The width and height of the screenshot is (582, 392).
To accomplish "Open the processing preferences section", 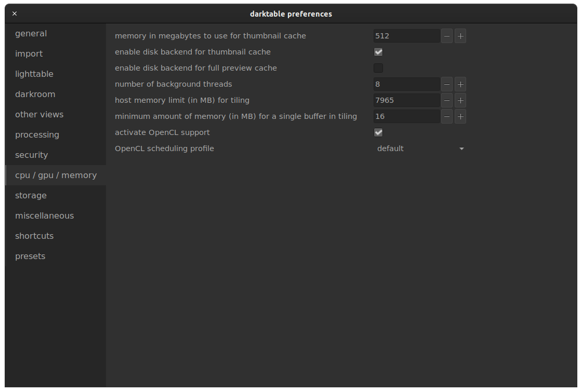I will 37,134.
